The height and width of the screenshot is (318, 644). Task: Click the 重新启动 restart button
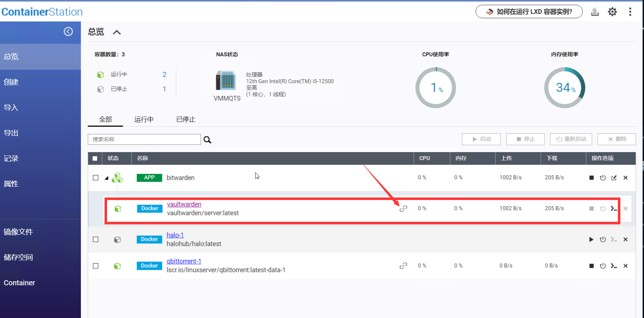(571, 139)
